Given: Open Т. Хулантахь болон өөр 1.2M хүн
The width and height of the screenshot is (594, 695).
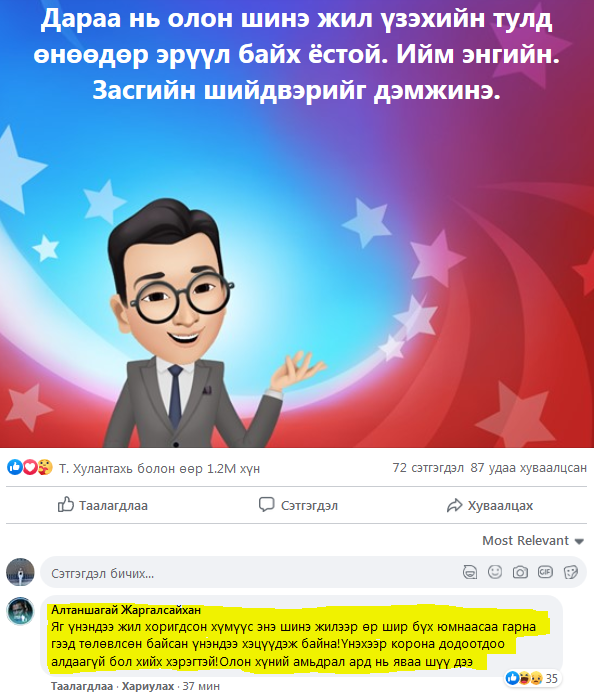Looking at the screenshot, I should point(160,469).
